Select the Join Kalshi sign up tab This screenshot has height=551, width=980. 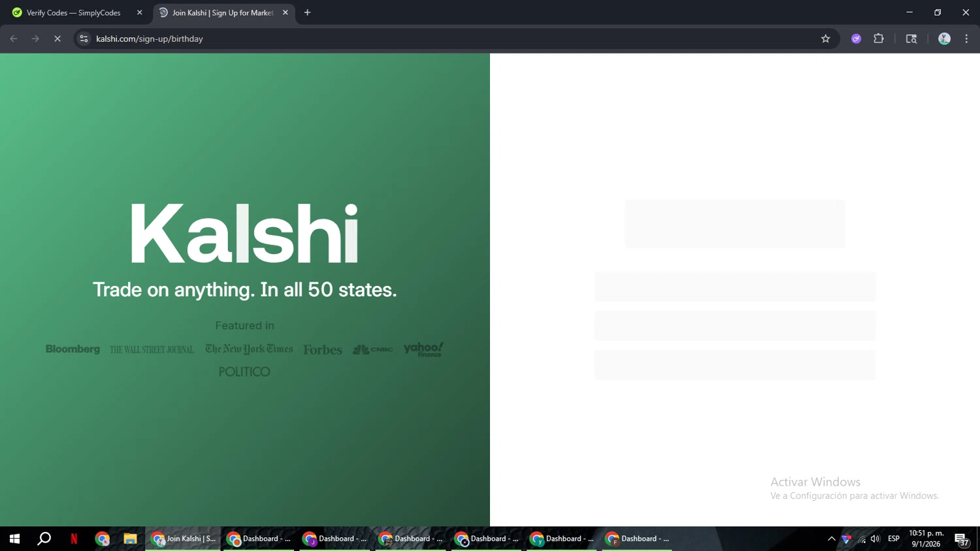tap(223, 12)
